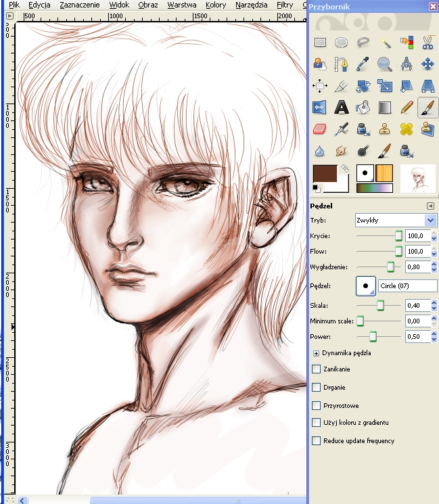
Task: Select the Bucket Fill tool
Action: pos(363,107)
